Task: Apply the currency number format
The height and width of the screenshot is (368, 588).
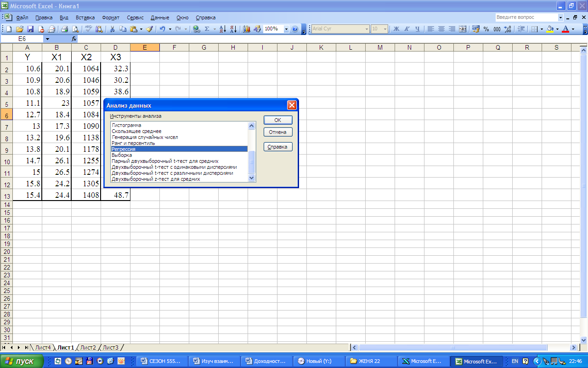Action: coord(476,29)
